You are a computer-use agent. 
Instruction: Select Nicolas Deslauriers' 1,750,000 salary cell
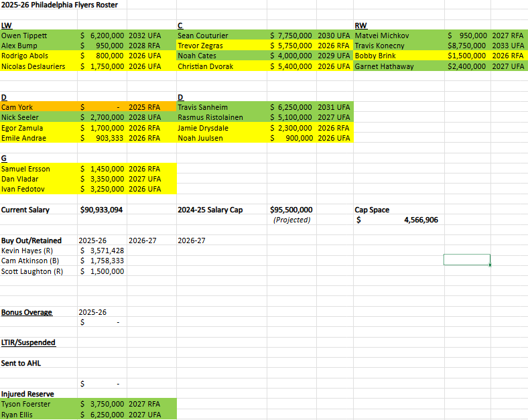[102, 66]
